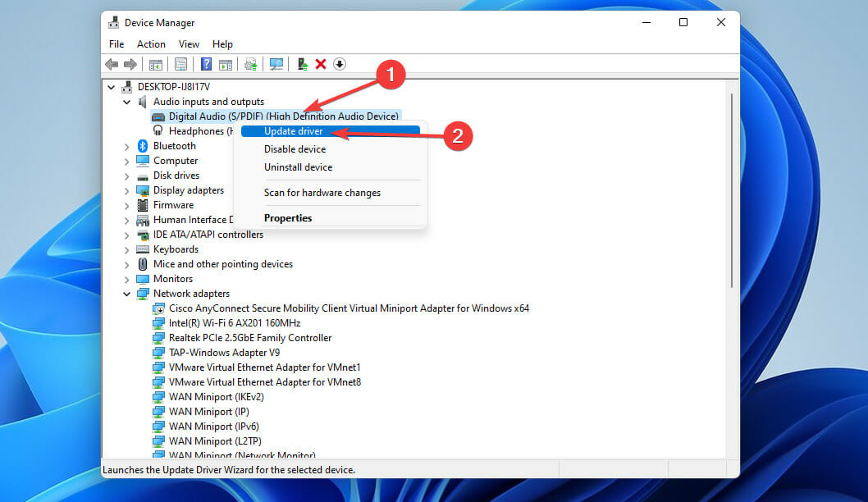Click the red X Uninstall device icon
868x502 pixels.
(x=321, y=64)
